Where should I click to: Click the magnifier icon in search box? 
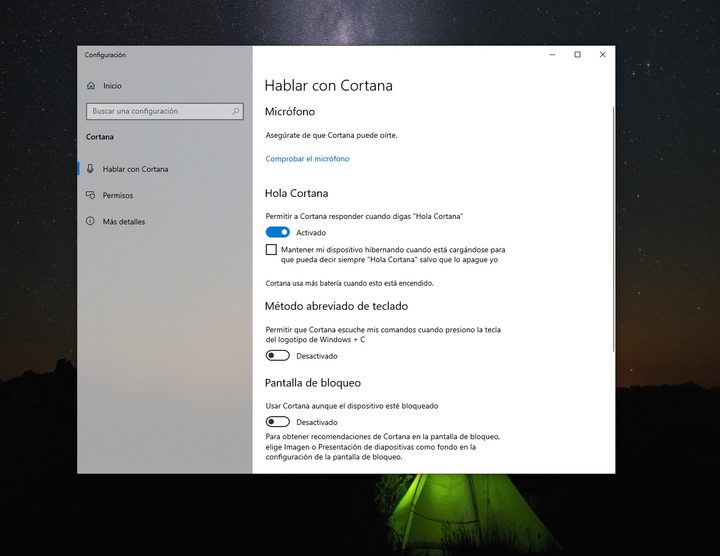pyautogui.click(x=236, y=111)
